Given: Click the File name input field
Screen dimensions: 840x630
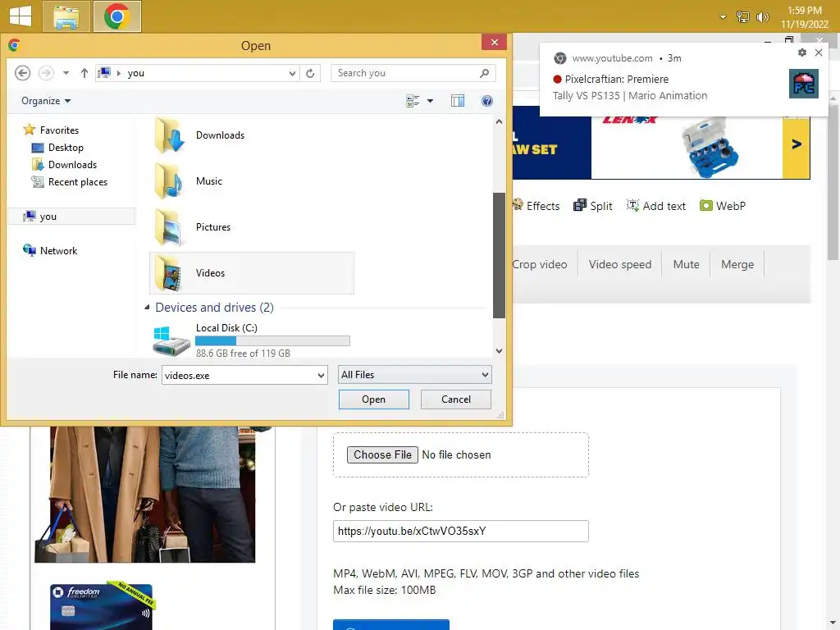Looking at the screenshot, I should [244, 375].
